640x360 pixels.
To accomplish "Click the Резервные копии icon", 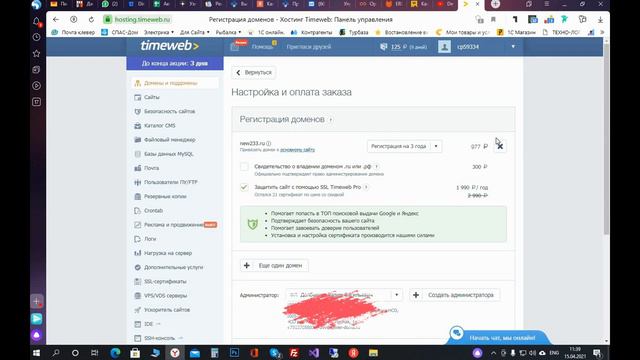I will tap(138, 196).
